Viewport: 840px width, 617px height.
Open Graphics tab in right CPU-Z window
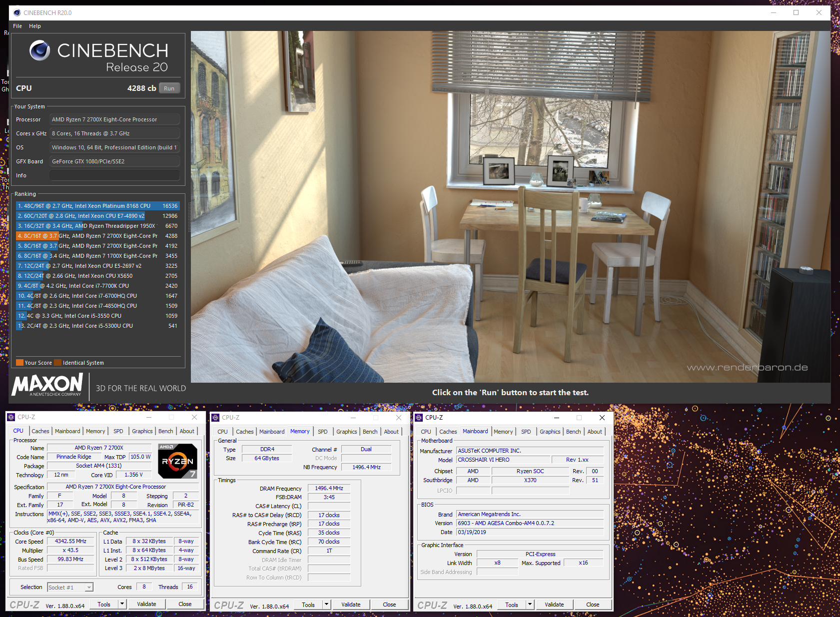(x=550, y=432)
